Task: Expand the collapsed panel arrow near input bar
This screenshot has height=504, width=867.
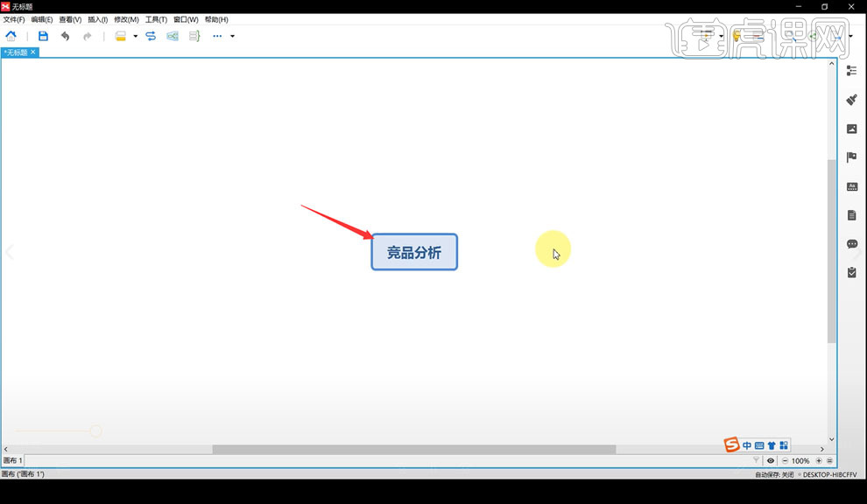Action: pos(821,449)
